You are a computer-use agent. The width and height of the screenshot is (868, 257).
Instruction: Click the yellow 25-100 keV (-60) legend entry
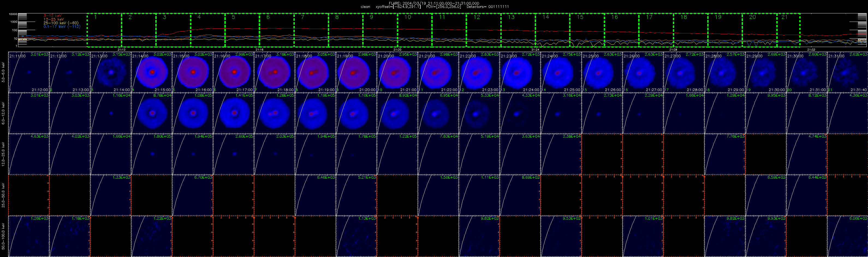tap(61, 23)
